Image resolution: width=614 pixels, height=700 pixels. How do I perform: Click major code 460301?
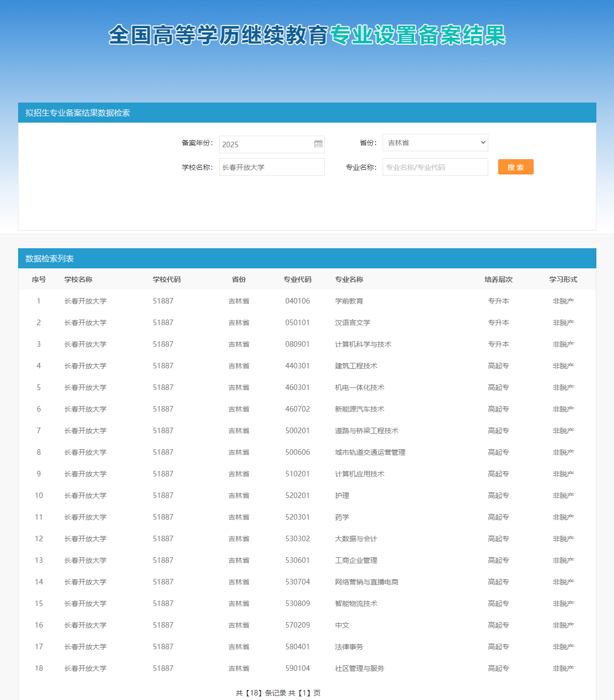point(298,387)
